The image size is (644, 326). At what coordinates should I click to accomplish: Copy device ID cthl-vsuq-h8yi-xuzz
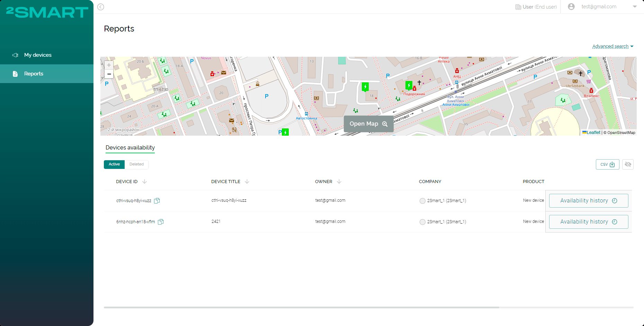tap(157, 200)
